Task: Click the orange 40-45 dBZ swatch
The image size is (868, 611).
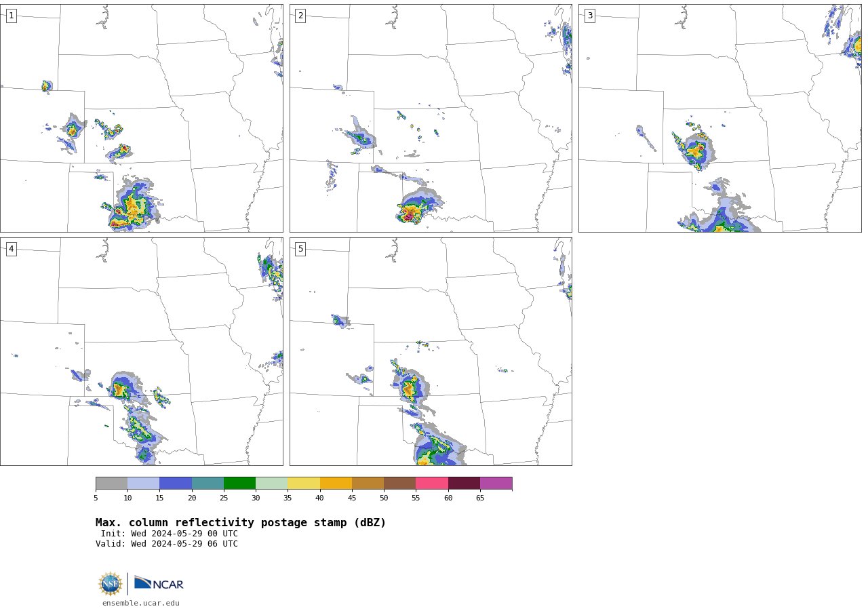Action: coord(336,484)
